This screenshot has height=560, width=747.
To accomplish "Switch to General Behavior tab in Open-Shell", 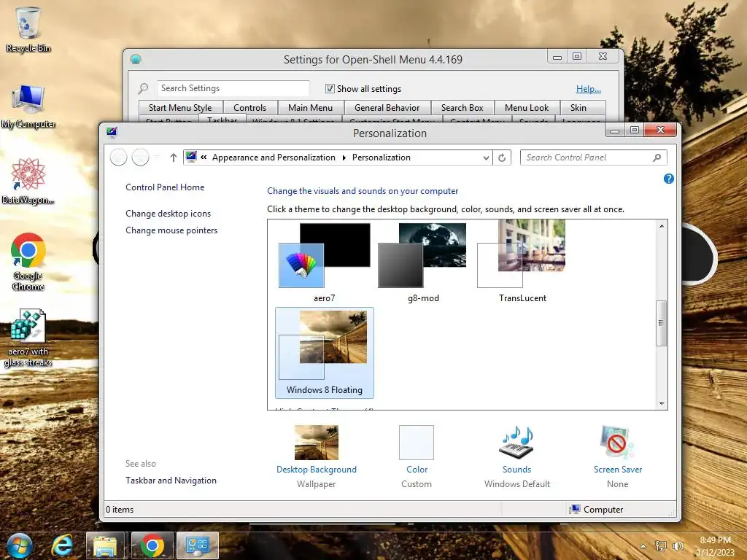I will pyautogui.click(x=387, y=108).
